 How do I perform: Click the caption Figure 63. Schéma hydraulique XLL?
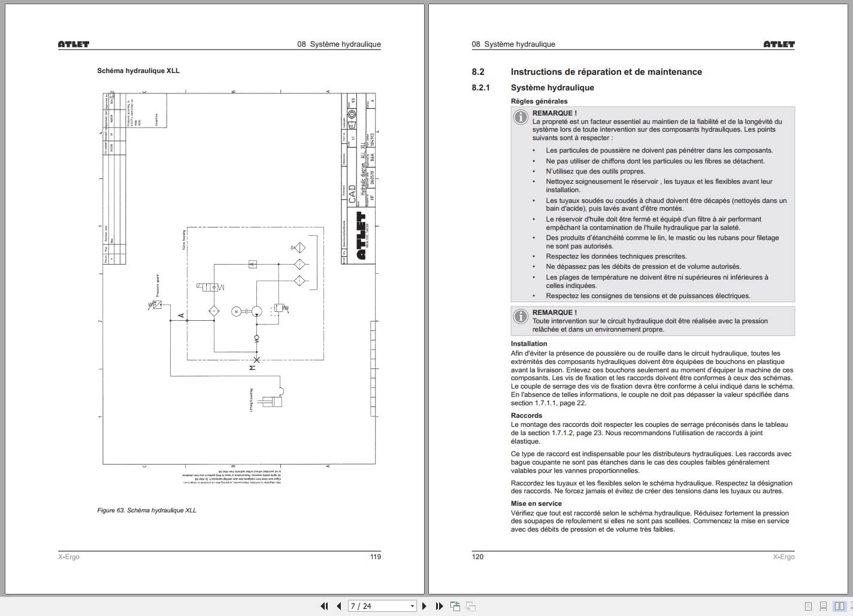coord(147,510)
